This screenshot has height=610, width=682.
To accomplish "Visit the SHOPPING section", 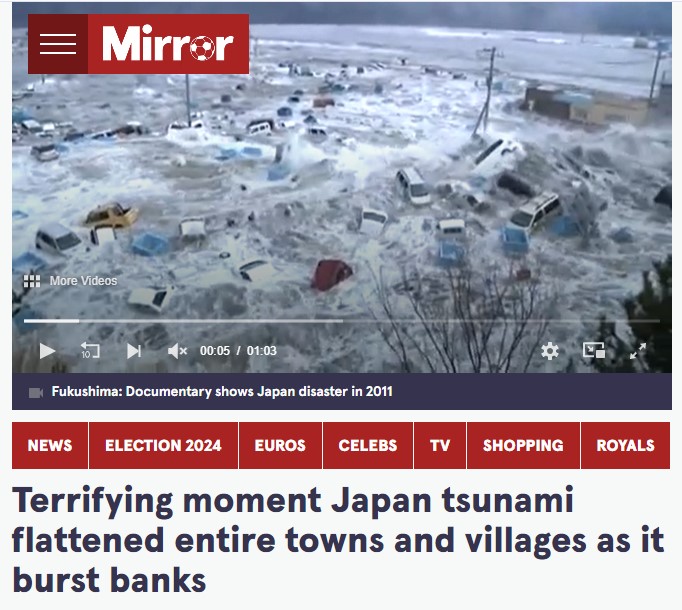I will [x=523, y=446].
